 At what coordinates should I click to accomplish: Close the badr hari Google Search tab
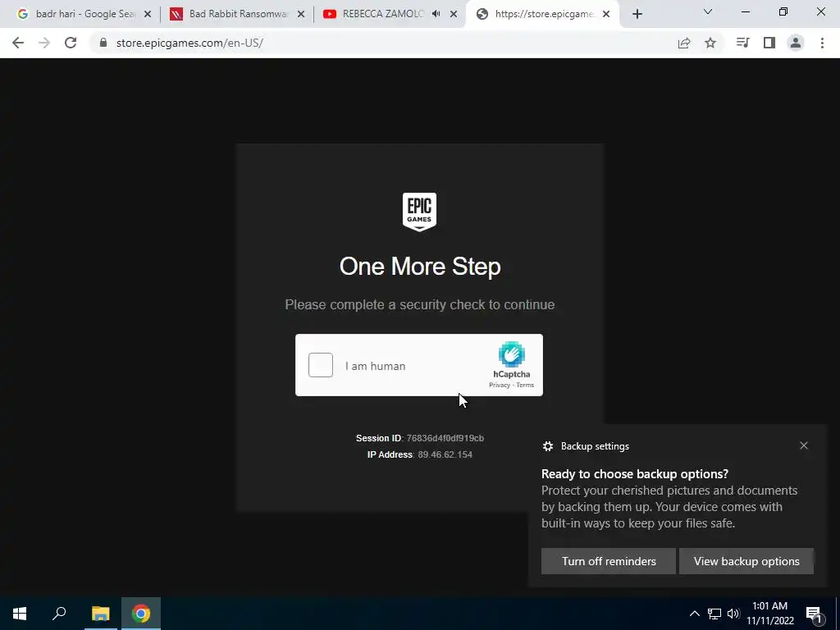click(x=148, y=15)
